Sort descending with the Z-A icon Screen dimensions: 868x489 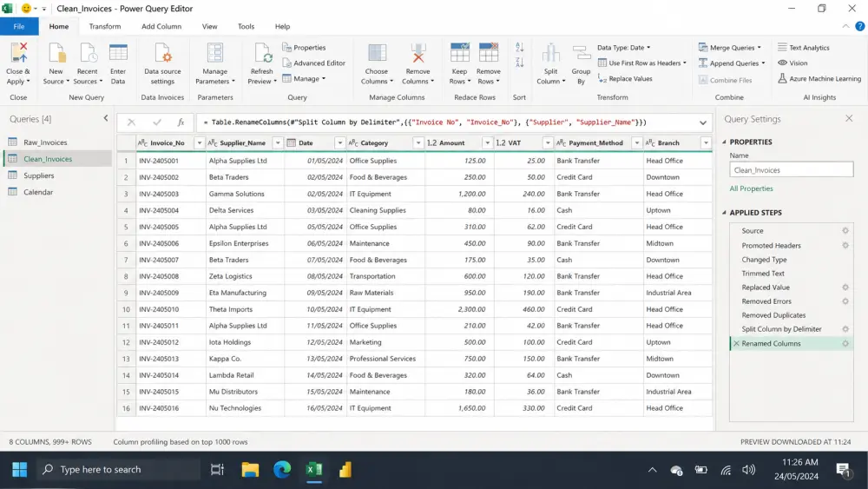pos(519,63)
